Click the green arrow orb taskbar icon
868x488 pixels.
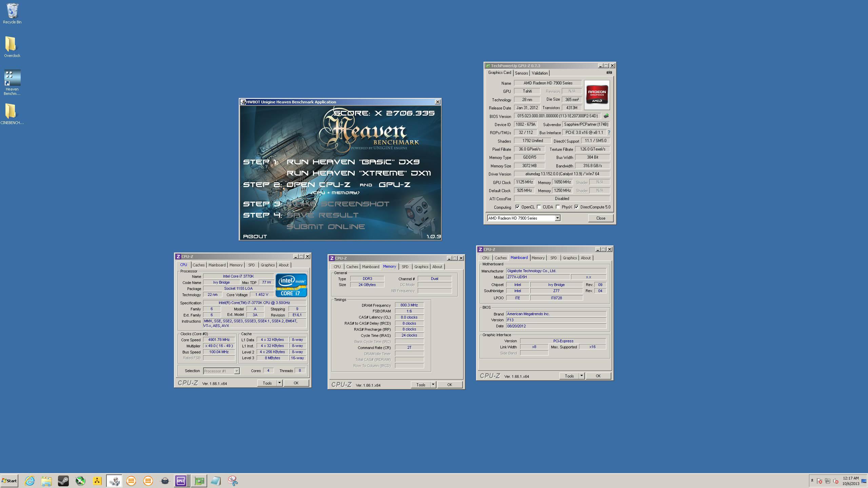click(80, 481)
